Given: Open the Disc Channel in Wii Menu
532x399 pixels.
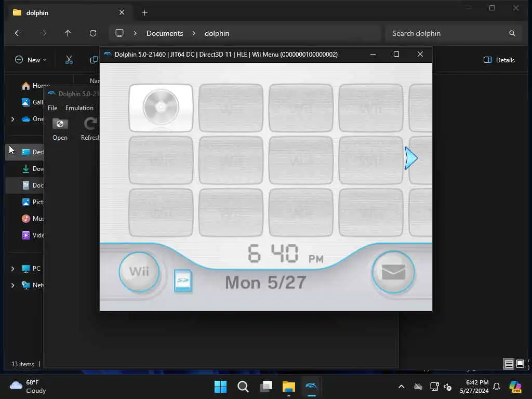Looking at the screenshot, I should (161, 108).
